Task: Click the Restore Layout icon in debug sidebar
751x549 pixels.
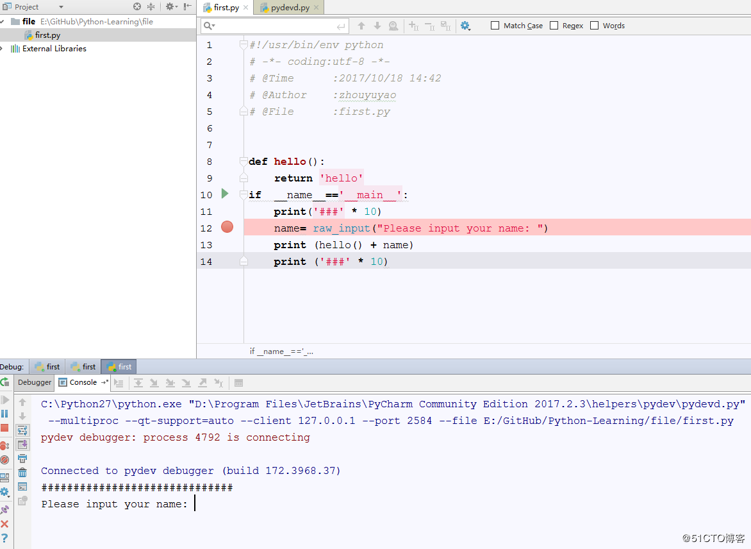Action: click(x=5, y=477)
